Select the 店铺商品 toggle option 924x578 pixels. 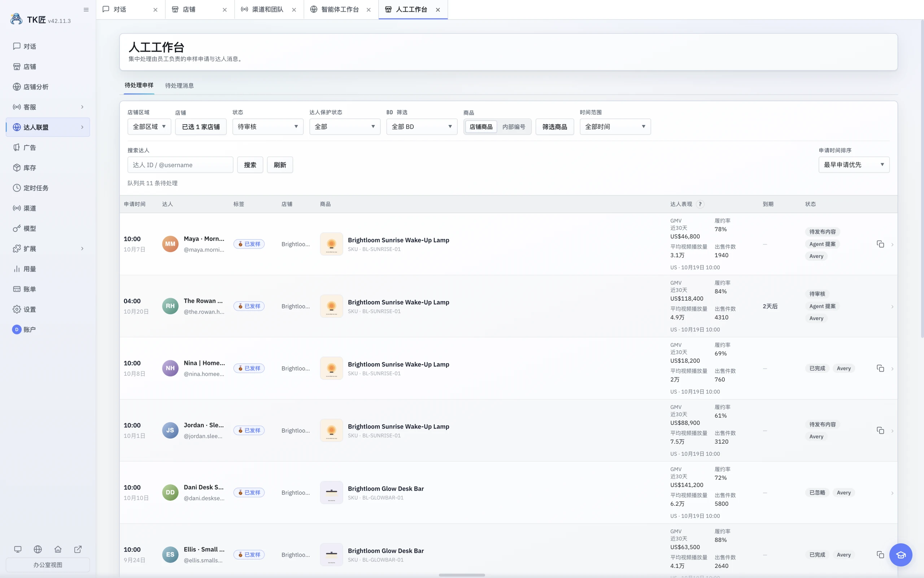(x=481, y=127)
